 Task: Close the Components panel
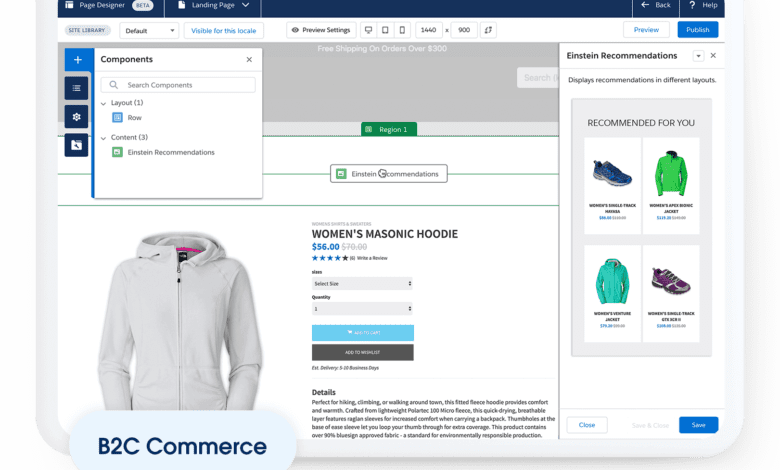tap(249, 60)
